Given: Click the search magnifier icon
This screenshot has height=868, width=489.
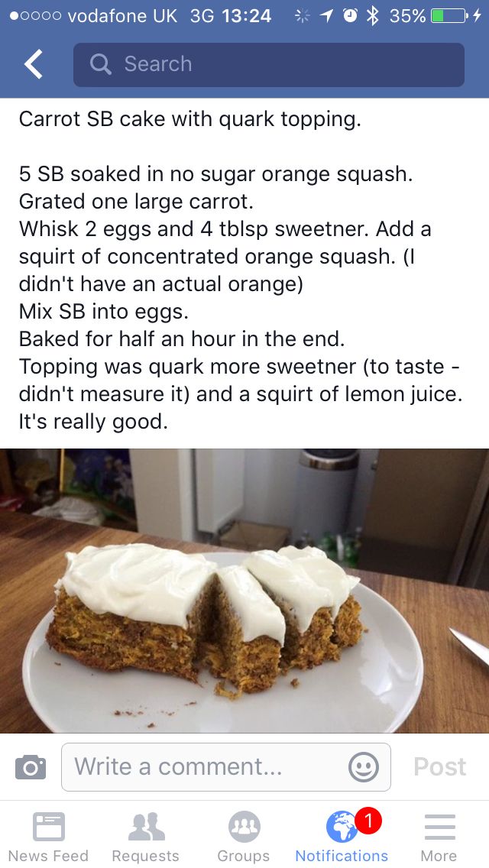Looking at the screenshot, I should pos(100,64).
